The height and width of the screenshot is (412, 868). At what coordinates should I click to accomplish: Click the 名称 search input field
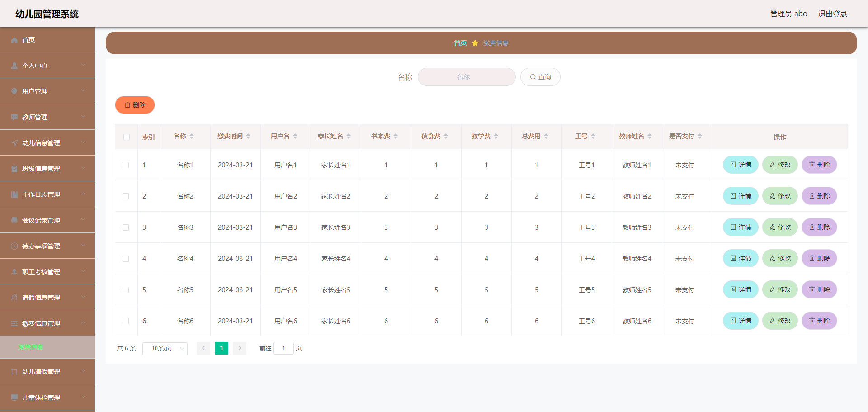[x=467, y=77]
